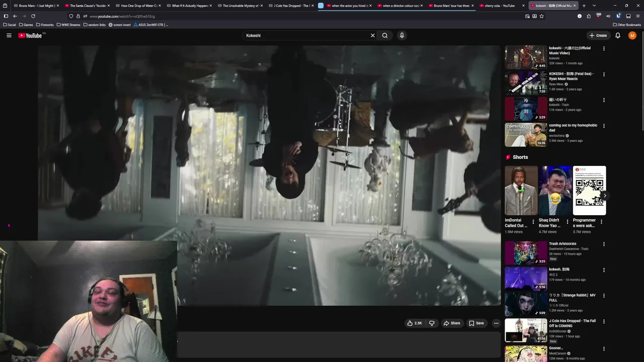The image size is (644, 362).
Task: Open the Games bookmarks folder
Action: click(x=26, y=25)
